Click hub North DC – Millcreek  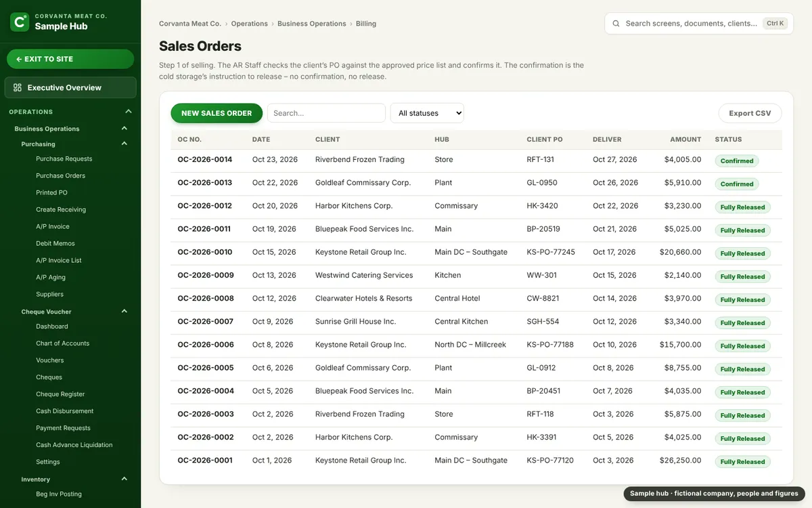(470, 345)
